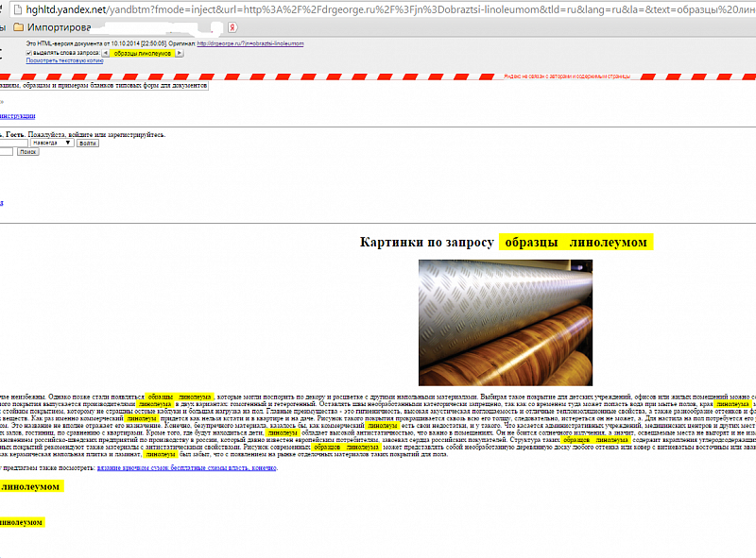Open the "инструкции" link
The image size is (756, 558).
click(17, 115)
